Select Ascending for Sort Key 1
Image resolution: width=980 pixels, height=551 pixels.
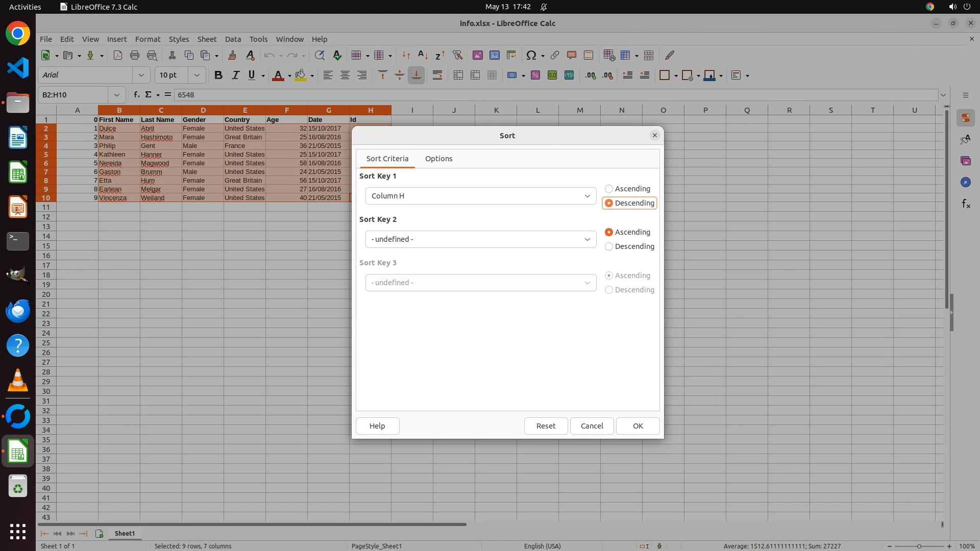tap(609, 189)
